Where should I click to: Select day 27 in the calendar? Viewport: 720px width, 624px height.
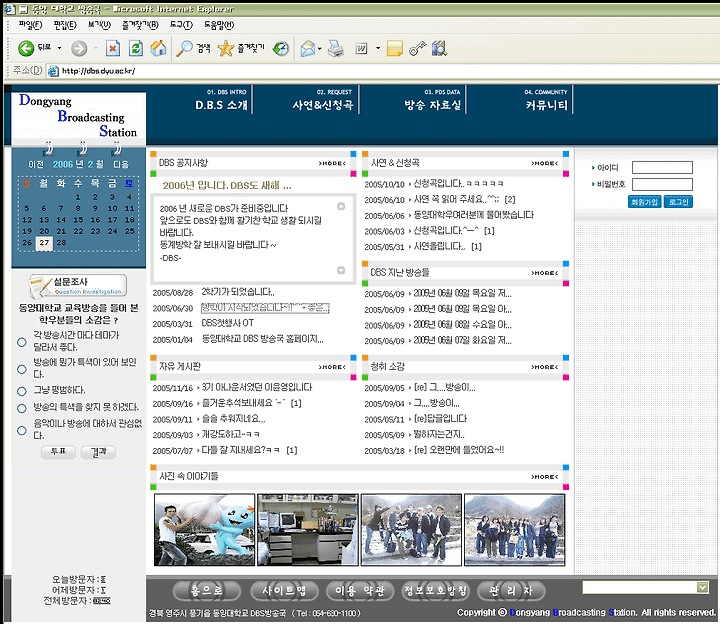click(x=44, y=243)
